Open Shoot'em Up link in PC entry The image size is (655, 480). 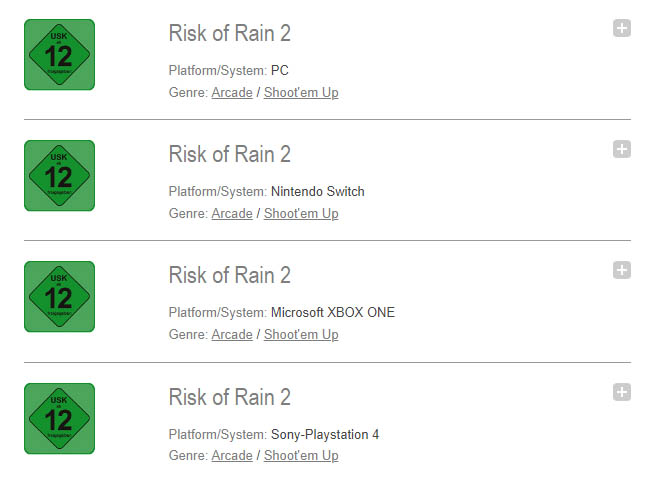click(301, 92)
